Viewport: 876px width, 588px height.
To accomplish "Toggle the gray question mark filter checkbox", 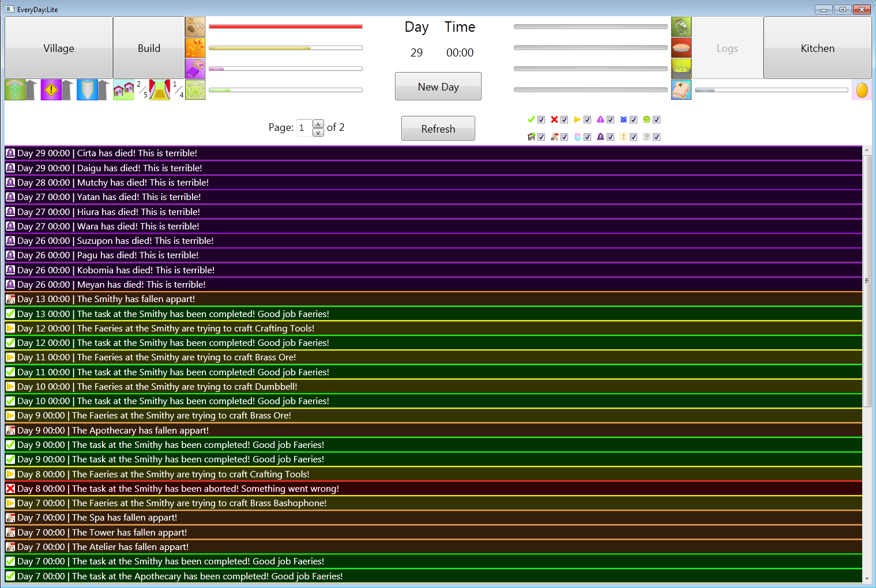I will click(x=656, y=137).
